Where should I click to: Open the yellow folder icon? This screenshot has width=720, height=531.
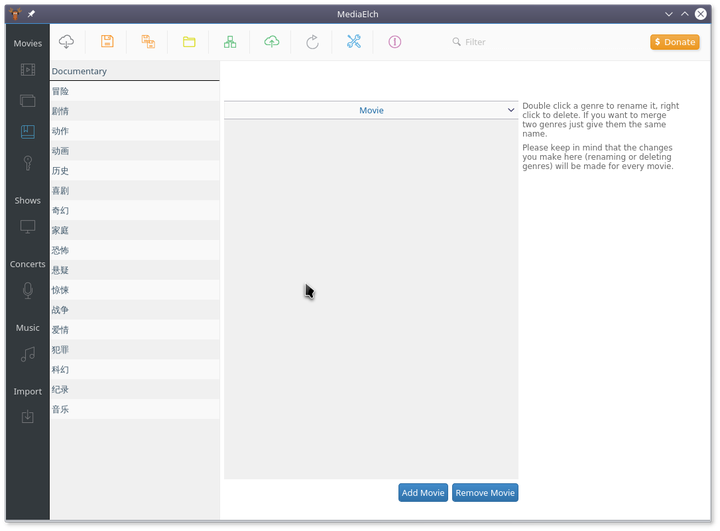point(189,42)
